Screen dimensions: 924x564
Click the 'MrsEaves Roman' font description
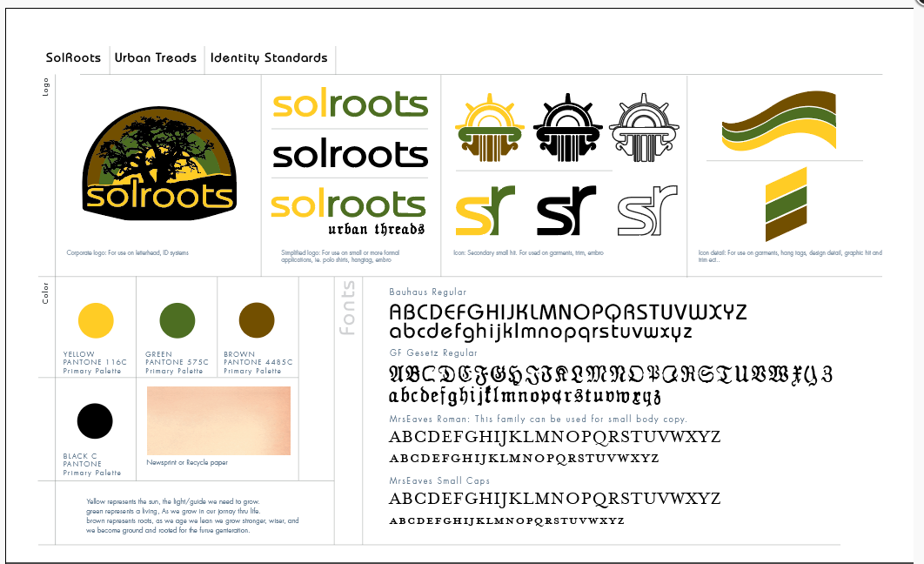[x=538, y=419]
